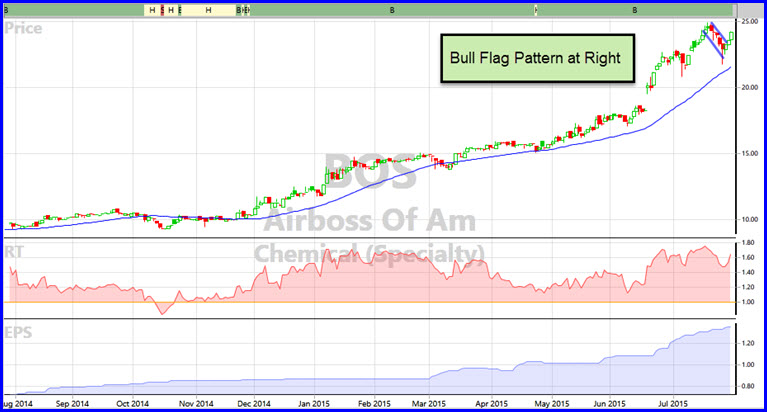Click the 'Jul 2015' date label
The image size is (767, 412).
click(x=673, y=404)
